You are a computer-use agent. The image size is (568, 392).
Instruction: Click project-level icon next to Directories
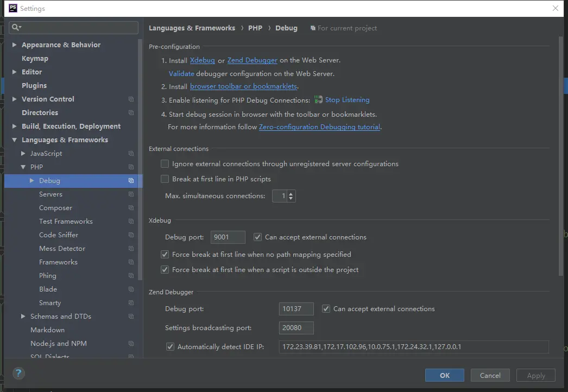131,113
